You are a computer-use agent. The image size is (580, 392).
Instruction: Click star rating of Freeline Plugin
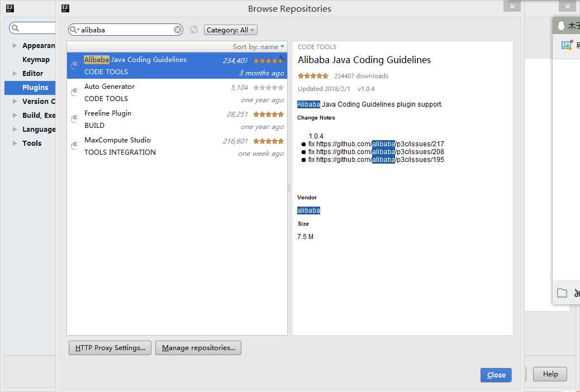(x=269, y=114)
